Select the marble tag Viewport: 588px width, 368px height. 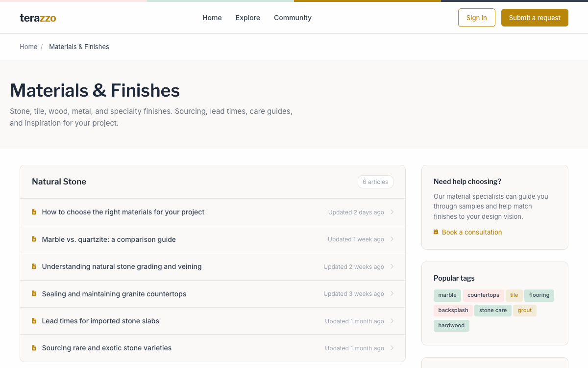click(x=447, y=295)
